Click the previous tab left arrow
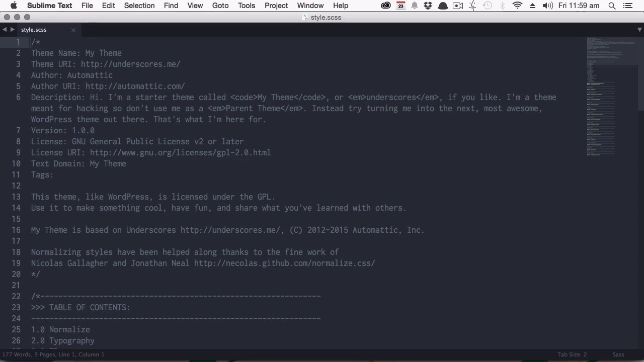The width and height of the screenshot is (644, 362). coord(5,30)
